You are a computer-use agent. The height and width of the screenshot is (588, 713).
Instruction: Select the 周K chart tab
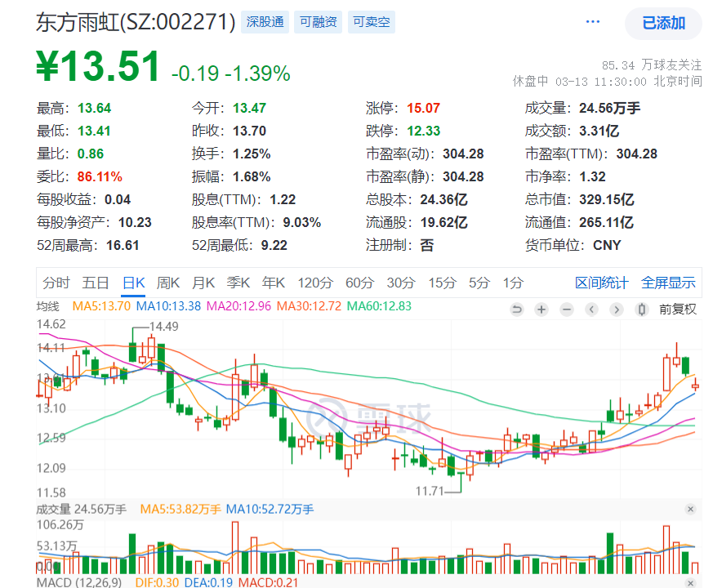click(x=167, y=283)
